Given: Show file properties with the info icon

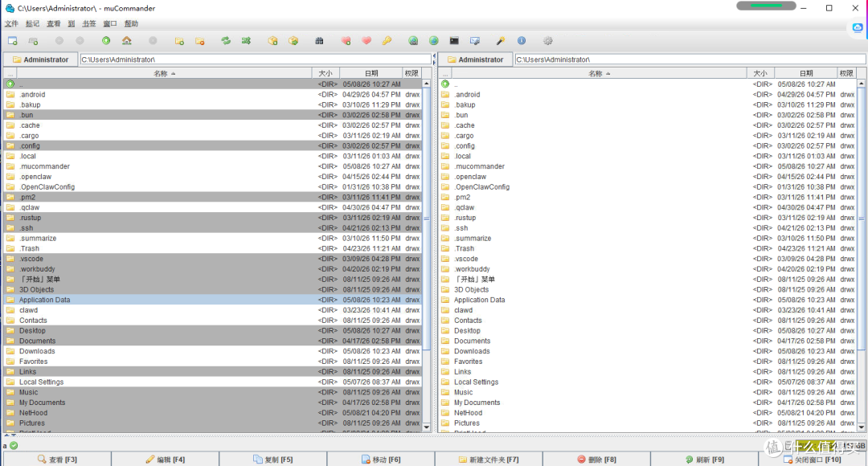Looking at the screenshot, I should 522,41.
